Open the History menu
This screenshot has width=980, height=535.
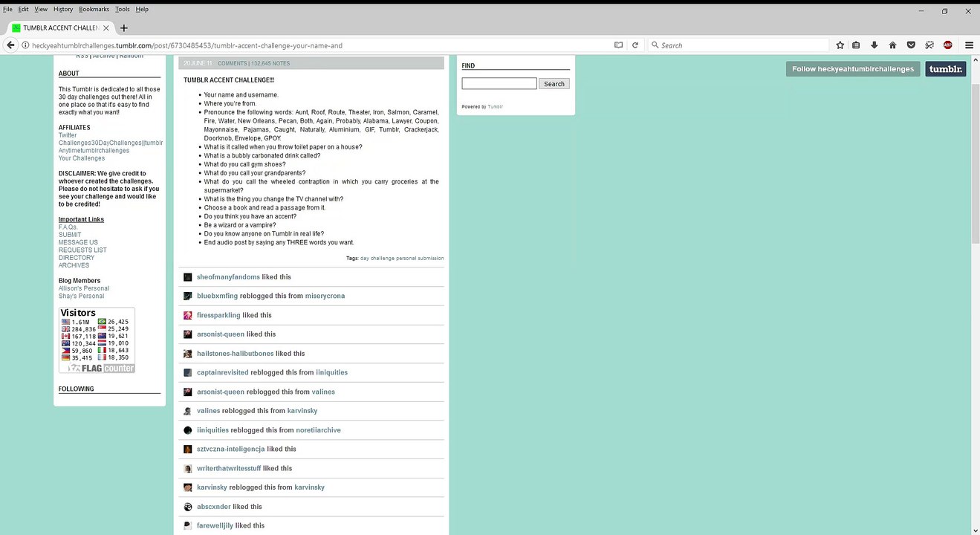[x=63, y=9]
